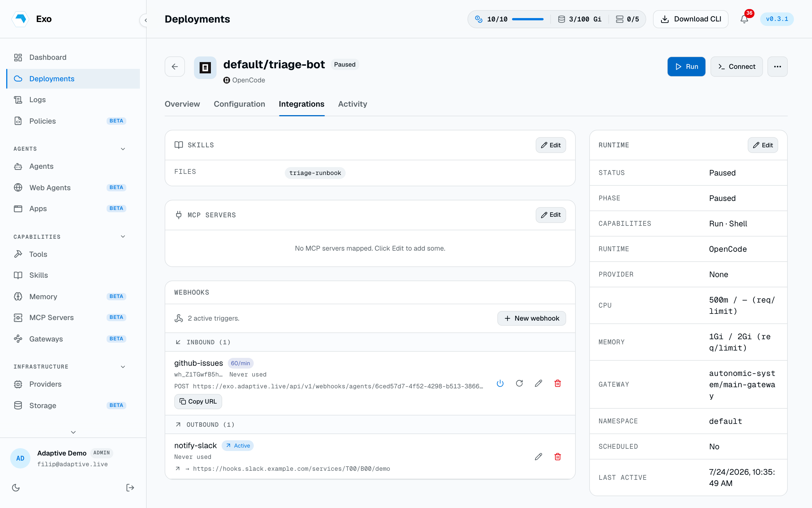
Task: Edit the github-issues webhook with pencil icon
Action: click(539, 383)
